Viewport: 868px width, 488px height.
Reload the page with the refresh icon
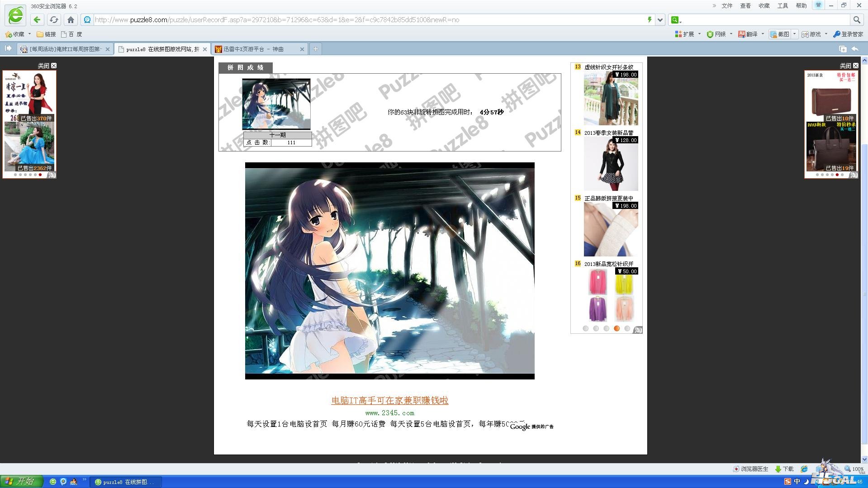click(54, 20)
